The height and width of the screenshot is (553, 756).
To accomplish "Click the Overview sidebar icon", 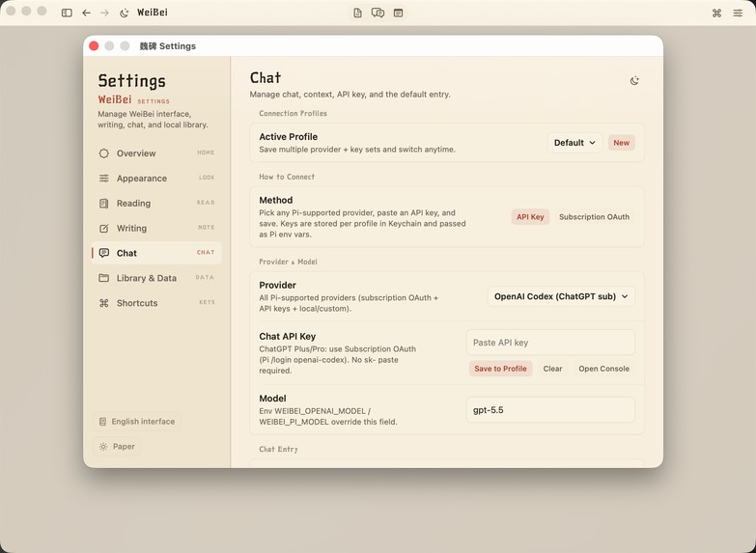I will click(103, 153).
